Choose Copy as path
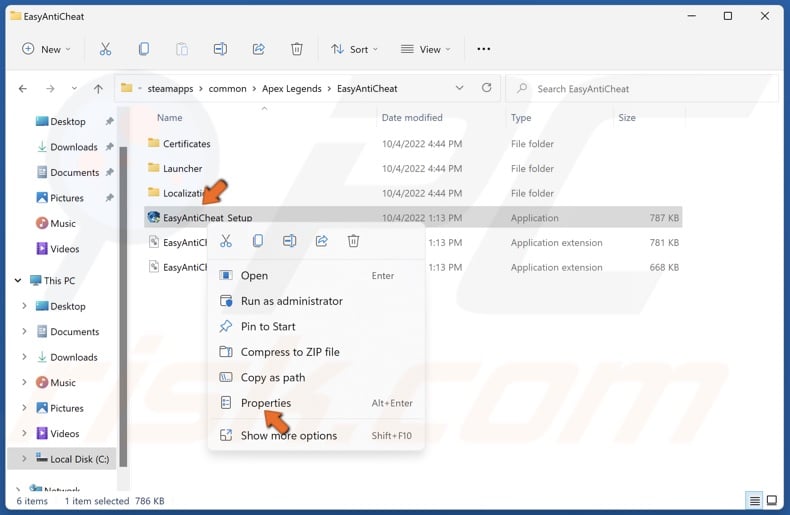790x515 pixels. [x=316, y=377]
